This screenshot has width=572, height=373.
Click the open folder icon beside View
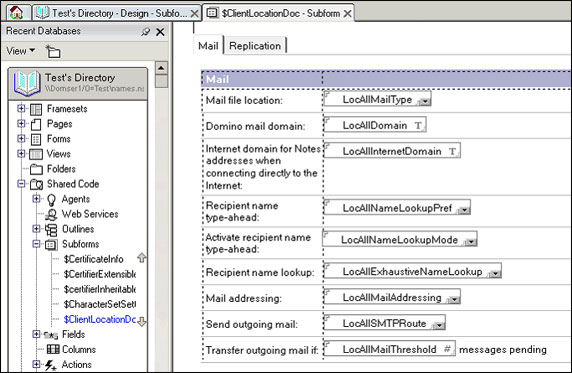tap(53, 51)
